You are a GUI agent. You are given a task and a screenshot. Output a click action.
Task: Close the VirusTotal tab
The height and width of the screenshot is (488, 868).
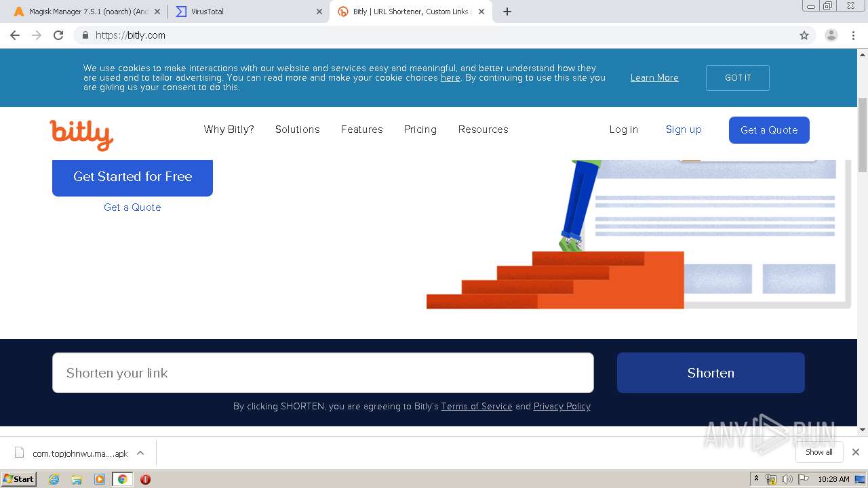click(x=319, y=12)
